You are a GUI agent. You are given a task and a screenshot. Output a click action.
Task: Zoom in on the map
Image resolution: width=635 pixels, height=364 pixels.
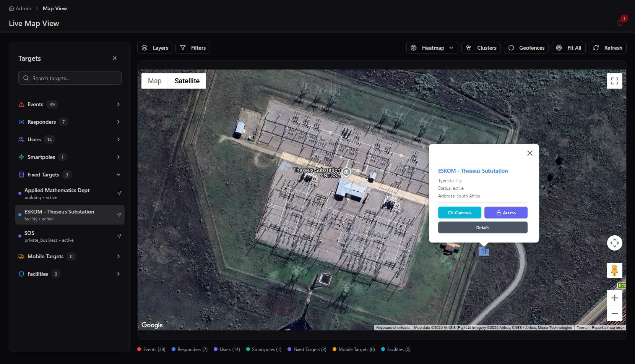[x=615, y=298]
